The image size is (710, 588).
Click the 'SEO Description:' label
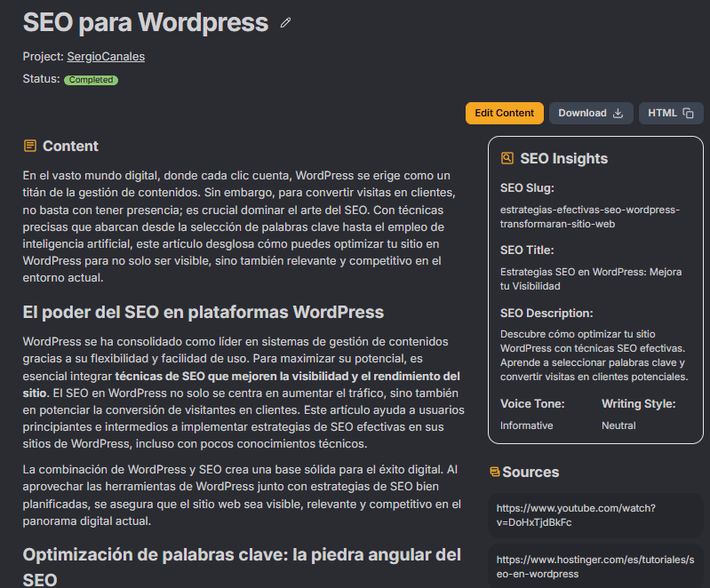[x=546, y=314]
